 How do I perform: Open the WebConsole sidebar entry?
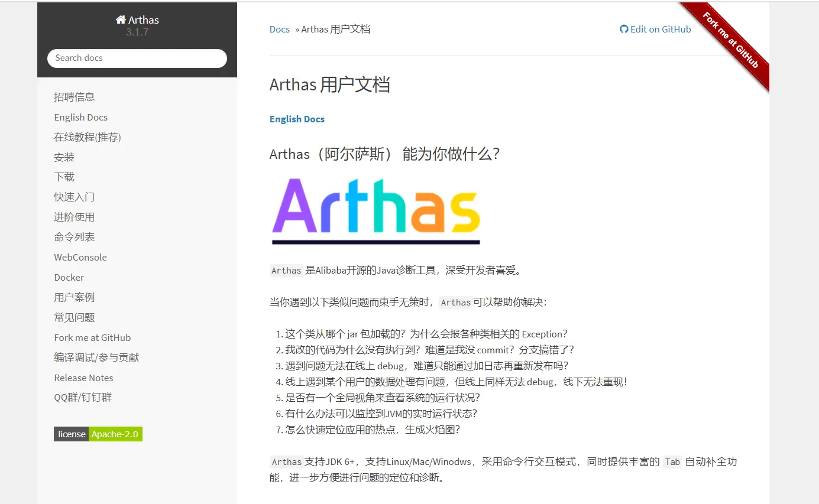80,257
